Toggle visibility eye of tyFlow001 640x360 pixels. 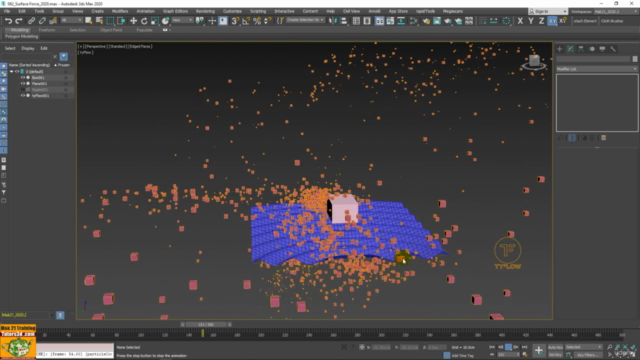click(x=23, y=96)
